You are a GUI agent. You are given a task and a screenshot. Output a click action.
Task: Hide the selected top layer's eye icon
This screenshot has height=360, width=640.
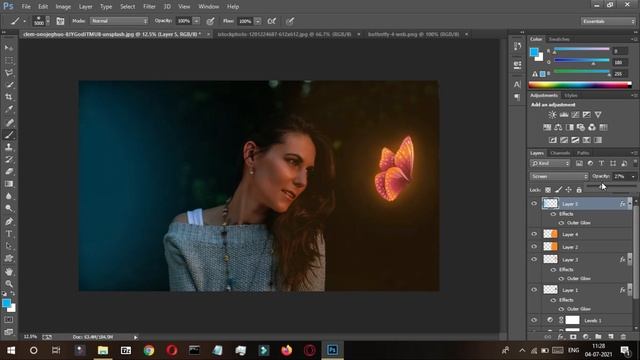tap(534, 203)
